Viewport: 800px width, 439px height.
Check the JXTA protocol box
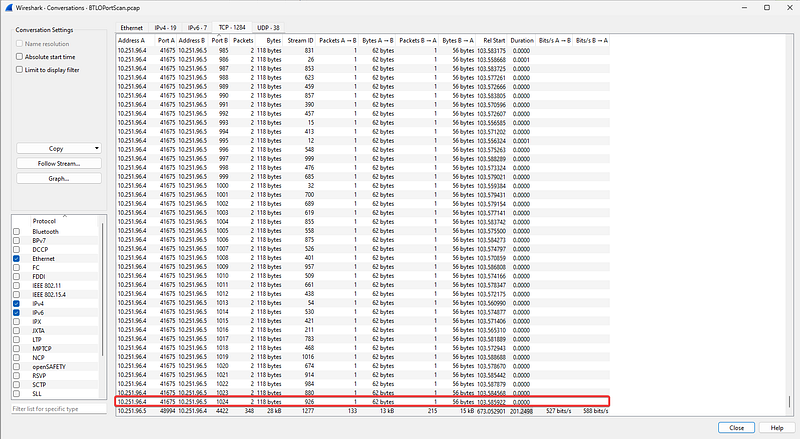coord(16,331)
